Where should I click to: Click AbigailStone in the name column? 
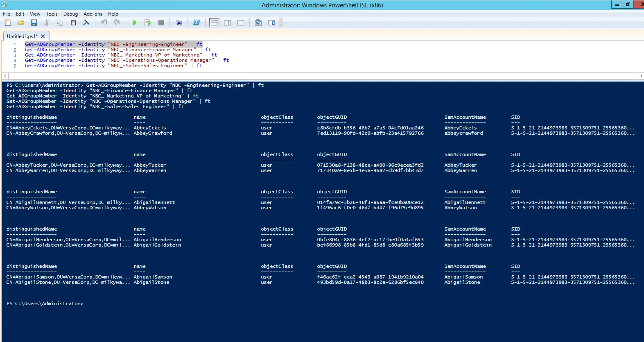pyautogui.click(x=151, y=282)
